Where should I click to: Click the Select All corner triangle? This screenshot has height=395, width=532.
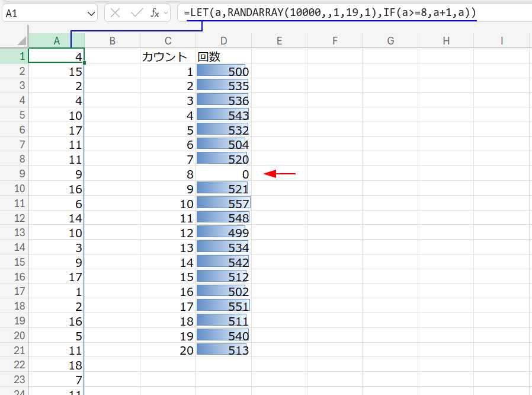[x=21, y=40]
